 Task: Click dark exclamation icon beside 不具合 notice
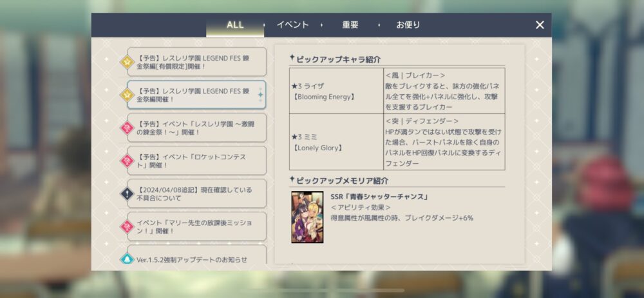(x=127, y=194)
